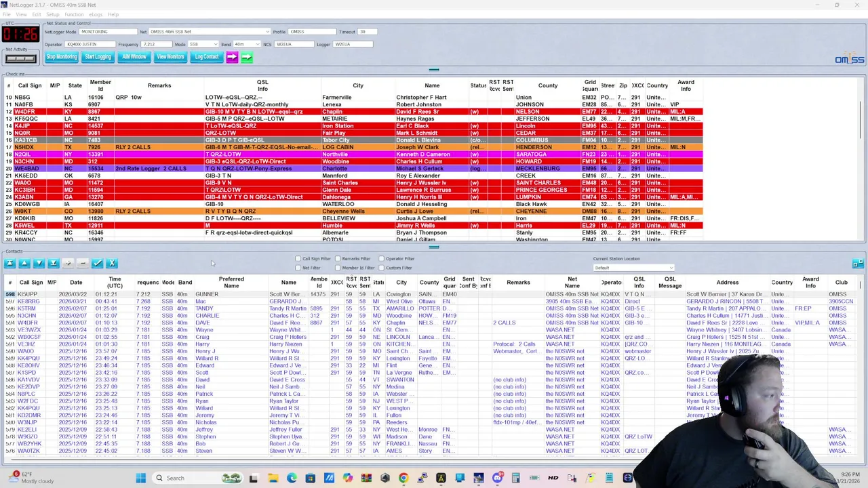
Task: Open the Task View taskbar icon
Action: pos(253,479)
